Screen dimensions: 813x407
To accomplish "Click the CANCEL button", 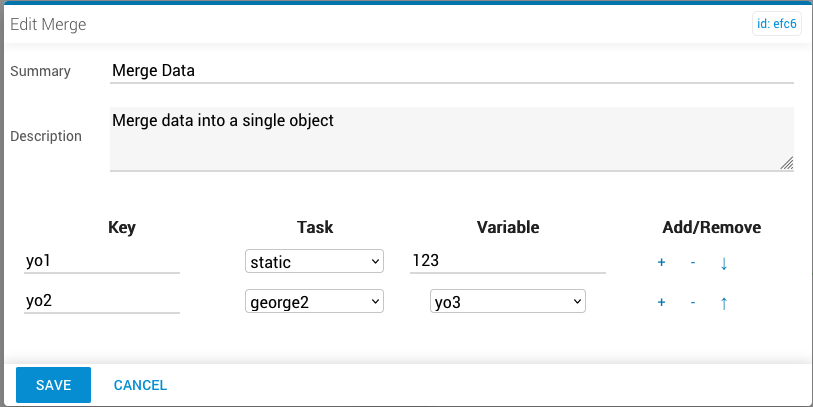I will point(140,385).
